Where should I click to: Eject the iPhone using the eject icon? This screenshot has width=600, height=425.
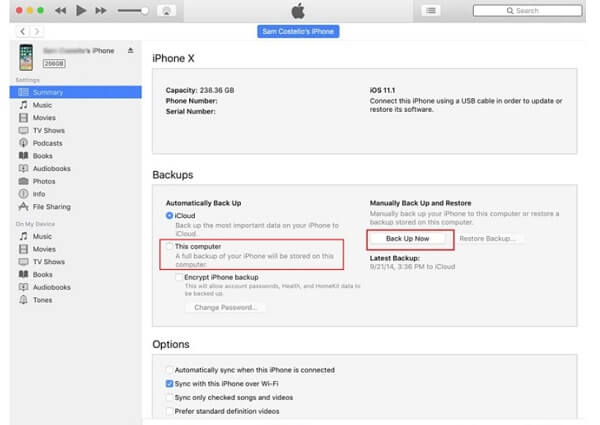point(130,50)
